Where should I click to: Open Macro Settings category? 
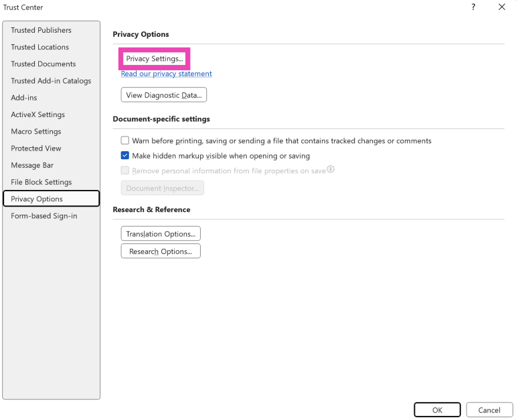(35, 132)
